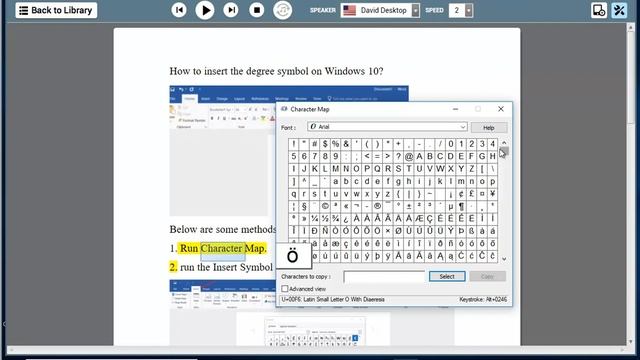This screenshot has height=360, width=640.
Task: Select the ® registered character in the grid
Action: click(377, 206)
